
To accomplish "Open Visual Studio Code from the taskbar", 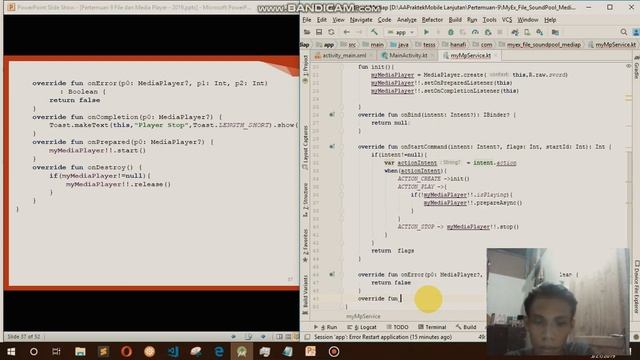I will coord(173,351).
